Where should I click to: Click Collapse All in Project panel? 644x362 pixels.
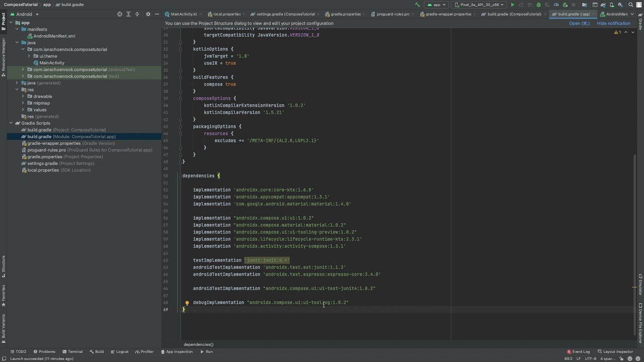(137, 14)
